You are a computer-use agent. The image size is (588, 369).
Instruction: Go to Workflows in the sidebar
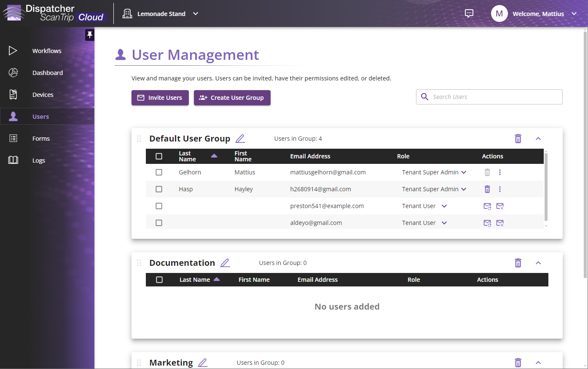coord(47,51)
